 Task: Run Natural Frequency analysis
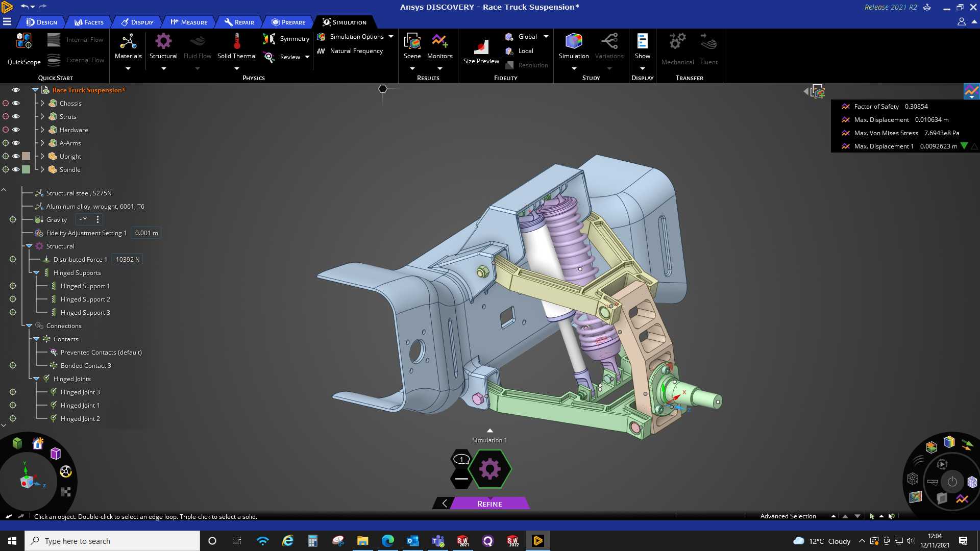coord(350,51)
